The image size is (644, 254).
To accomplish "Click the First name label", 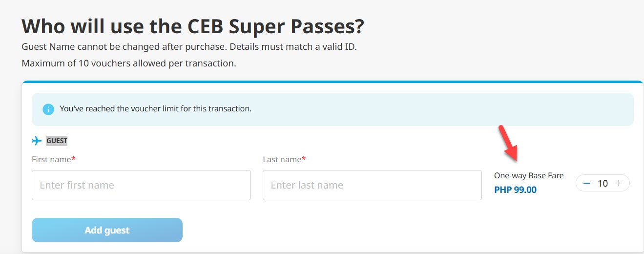I will click(51, 159).
